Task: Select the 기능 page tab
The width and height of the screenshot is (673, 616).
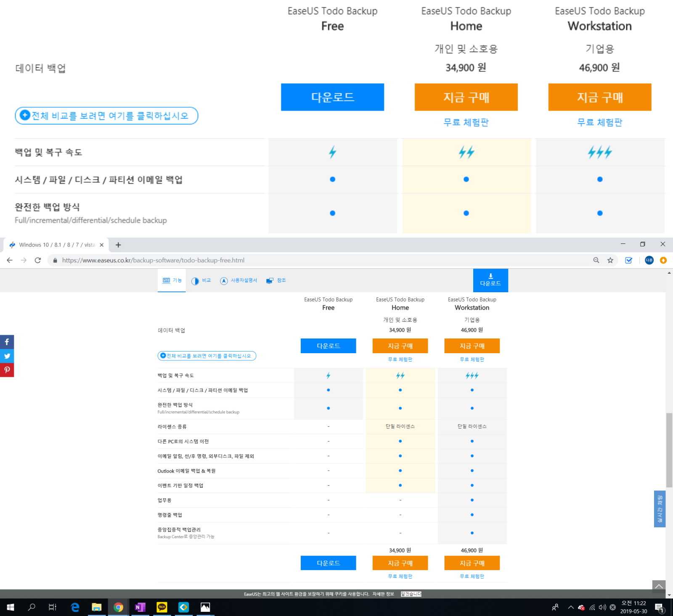Action: 172,280
